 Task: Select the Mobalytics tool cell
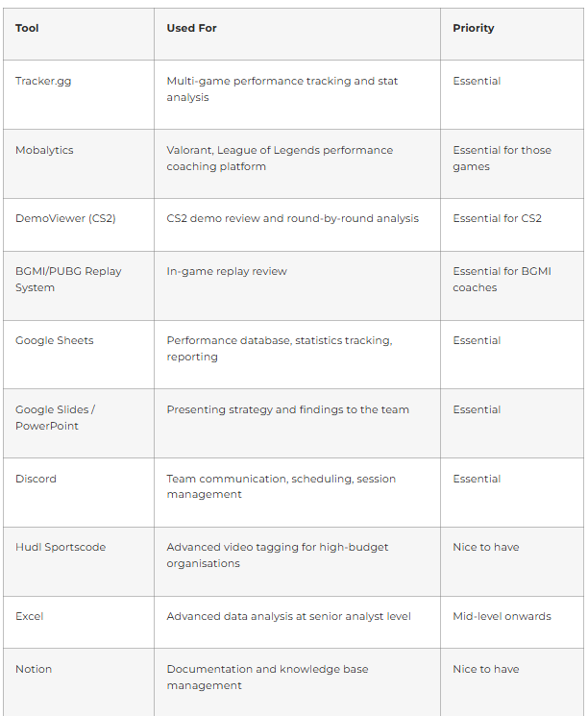point(79,164)
